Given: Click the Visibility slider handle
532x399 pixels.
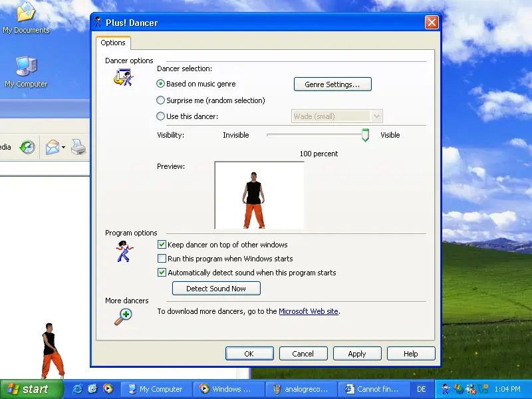Looking at the screenshot, I should (365, 135).
